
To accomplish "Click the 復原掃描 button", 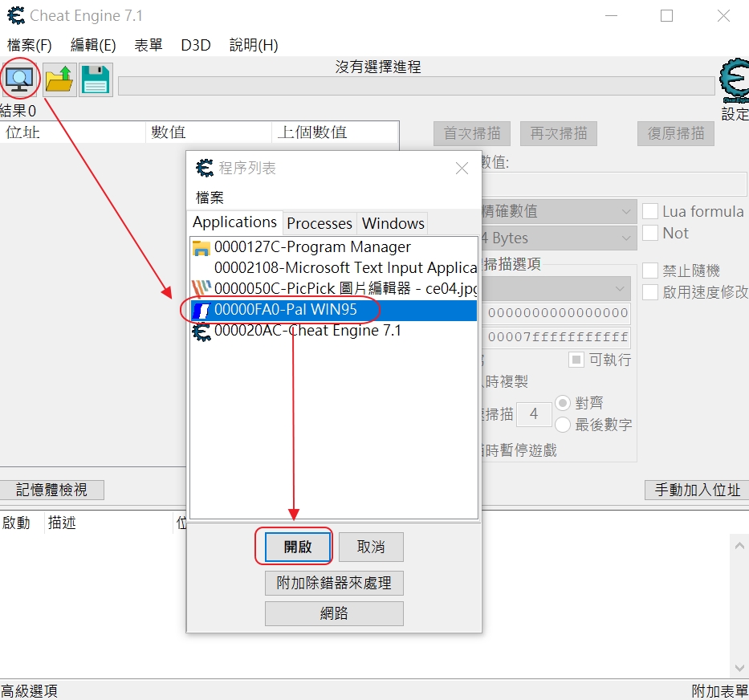I will (676, 133).
